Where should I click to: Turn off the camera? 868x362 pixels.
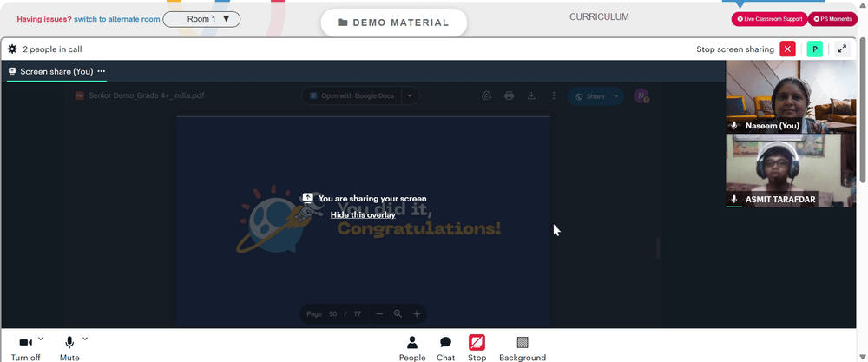25,349
